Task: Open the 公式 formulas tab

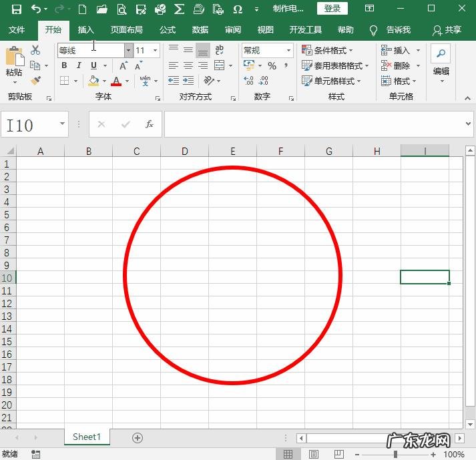Action: point(168,30)
